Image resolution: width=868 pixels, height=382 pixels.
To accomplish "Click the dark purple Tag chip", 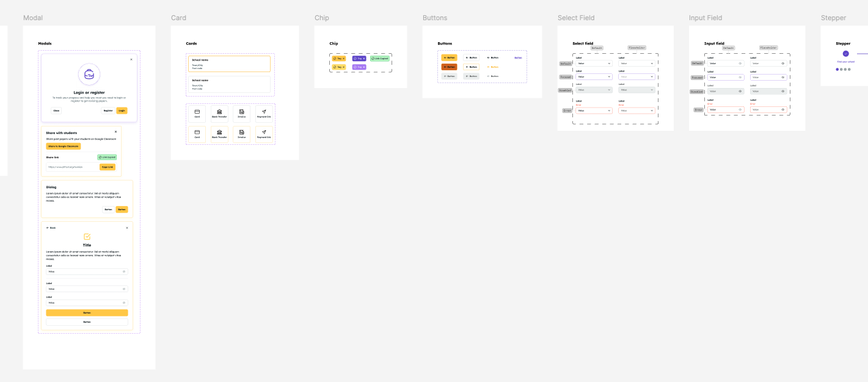I will 359,59.
